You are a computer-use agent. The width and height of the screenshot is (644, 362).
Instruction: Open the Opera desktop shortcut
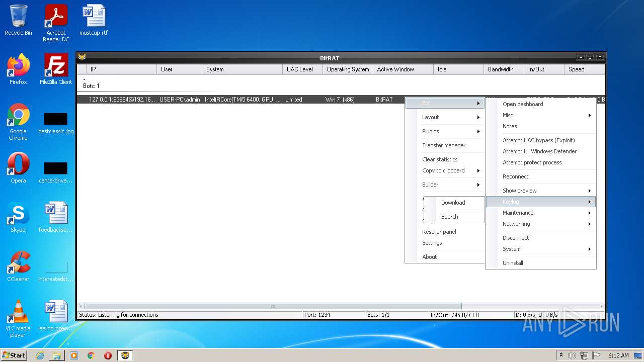18,168
